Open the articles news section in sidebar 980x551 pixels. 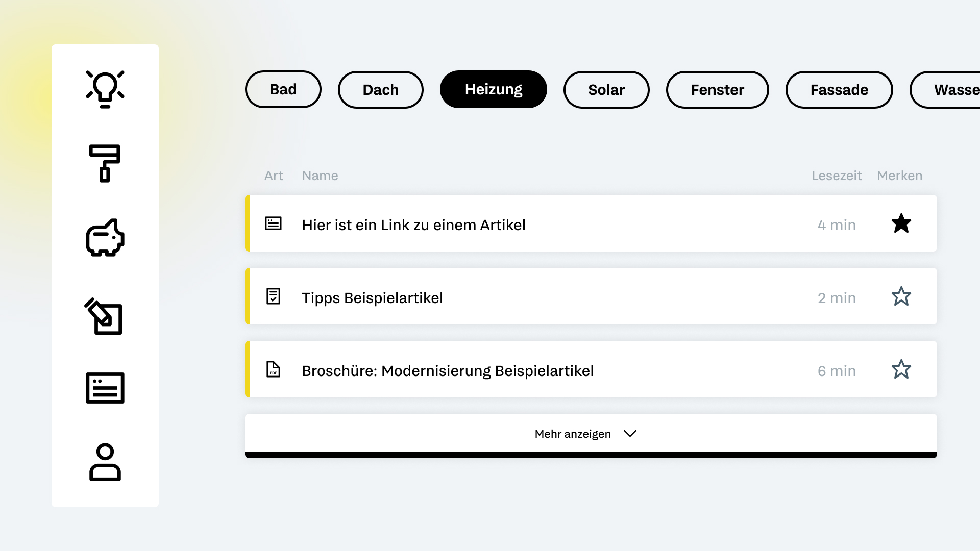click(x=105, y=388)
